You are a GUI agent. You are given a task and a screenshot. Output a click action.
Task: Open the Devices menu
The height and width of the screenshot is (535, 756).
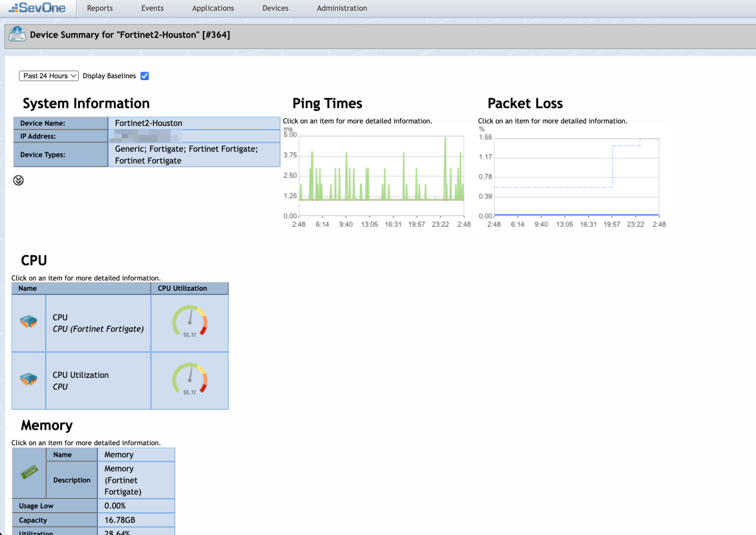pos(275,8)
